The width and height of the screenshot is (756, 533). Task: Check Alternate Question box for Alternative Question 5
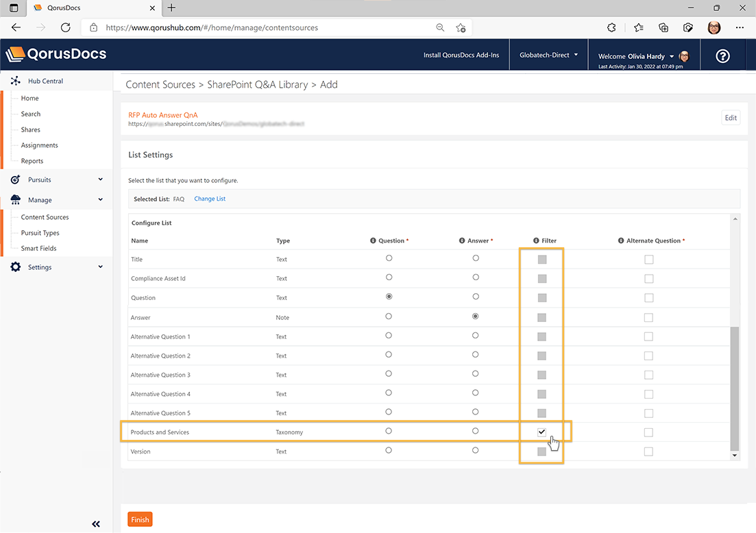pyautogui.click(x=648, y=414)
